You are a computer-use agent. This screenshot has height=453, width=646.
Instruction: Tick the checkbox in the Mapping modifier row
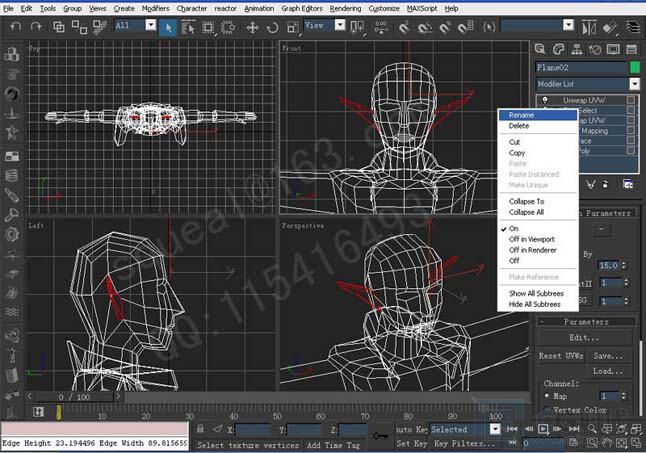click(631, 130)
